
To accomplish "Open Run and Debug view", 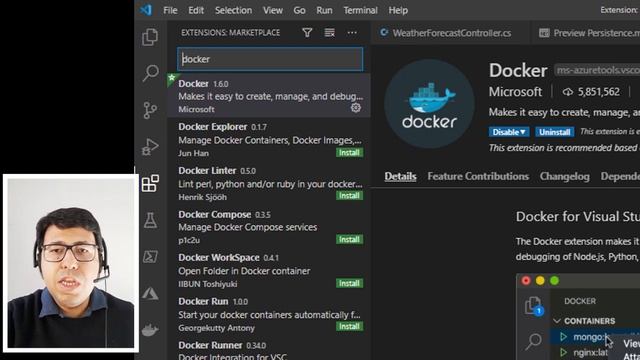I will tap(150, 147).
